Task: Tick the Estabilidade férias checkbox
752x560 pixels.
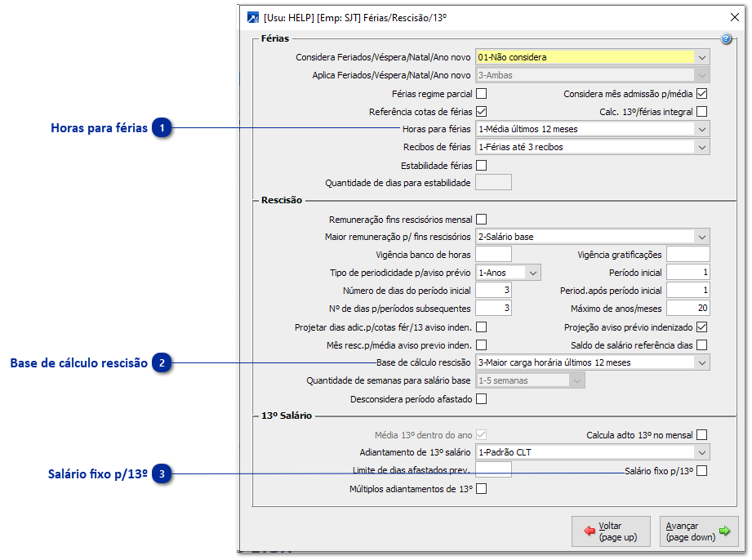Action: pyautogui.click(x=482, y=166)
